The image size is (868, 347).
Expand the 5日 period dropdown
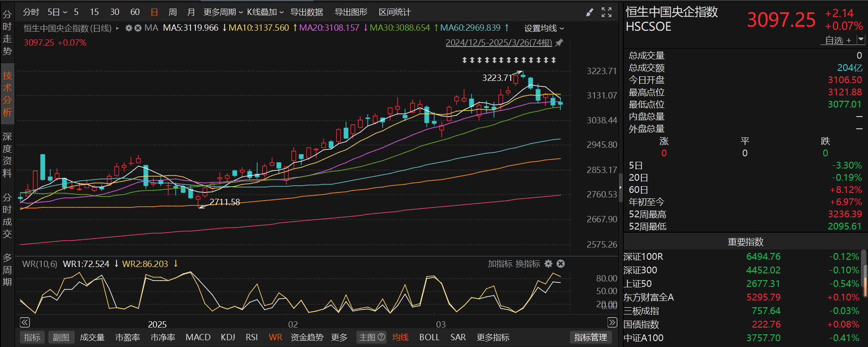coord(57,12)
